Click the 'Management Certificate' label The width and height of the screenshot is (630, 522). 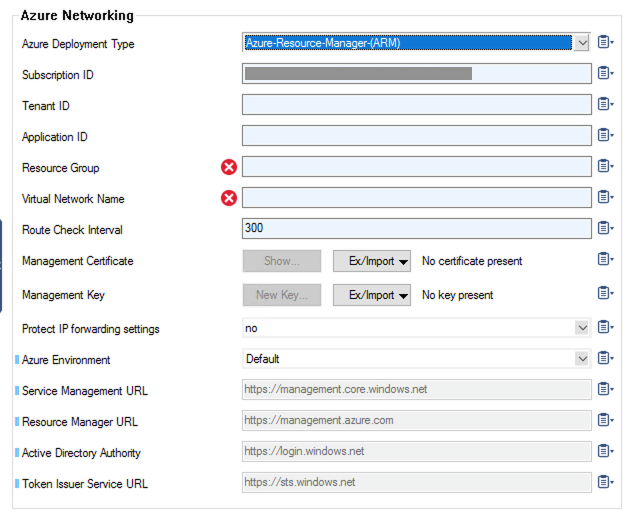pyautogui.click(x=78, y=261)
